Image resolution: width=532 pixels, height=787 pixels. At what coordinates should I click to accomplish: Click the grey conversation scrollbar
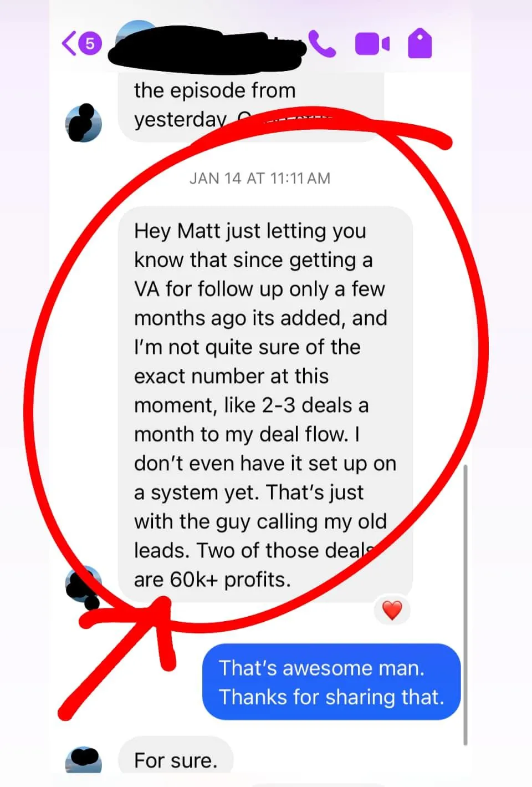(x=465, y=605)
